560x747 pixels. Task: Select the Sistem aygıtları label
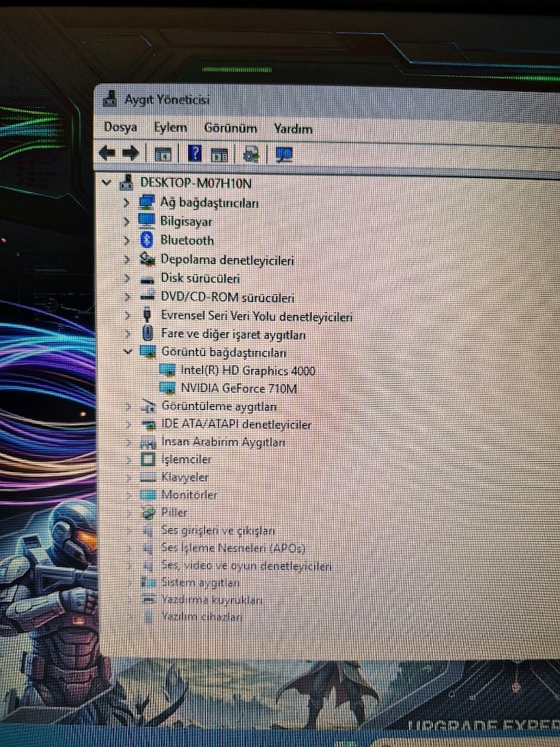point(201,582)
